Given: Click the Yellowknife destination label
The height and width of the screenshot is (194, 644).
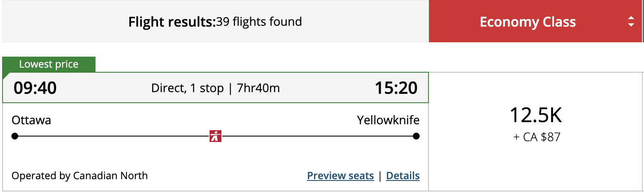Looking at the screenshot, I should click(388, 120).
